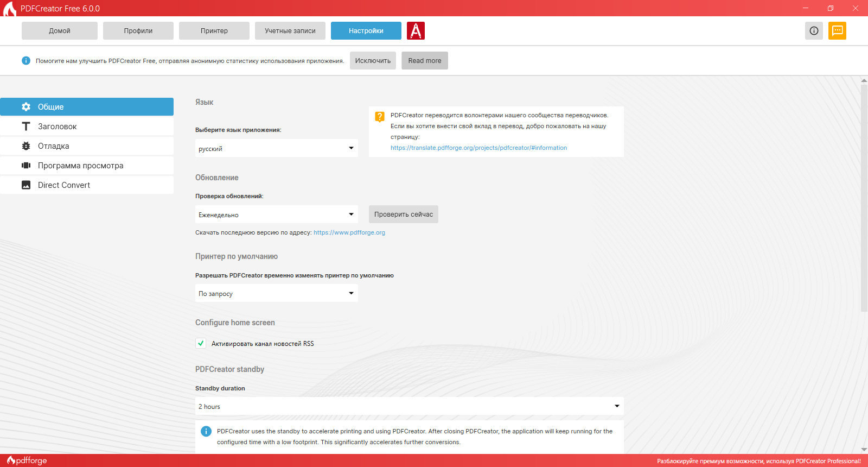Screen dimensions: 868x467
Task: Click the Проверить сейчас button
Action: point(404,214)
